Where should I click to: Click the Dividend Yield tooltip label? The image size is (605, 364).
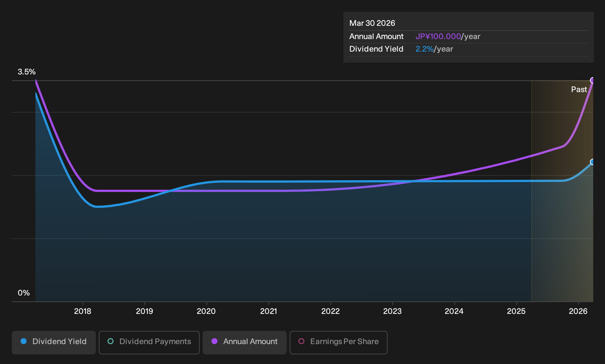click(x=376, y=49)
